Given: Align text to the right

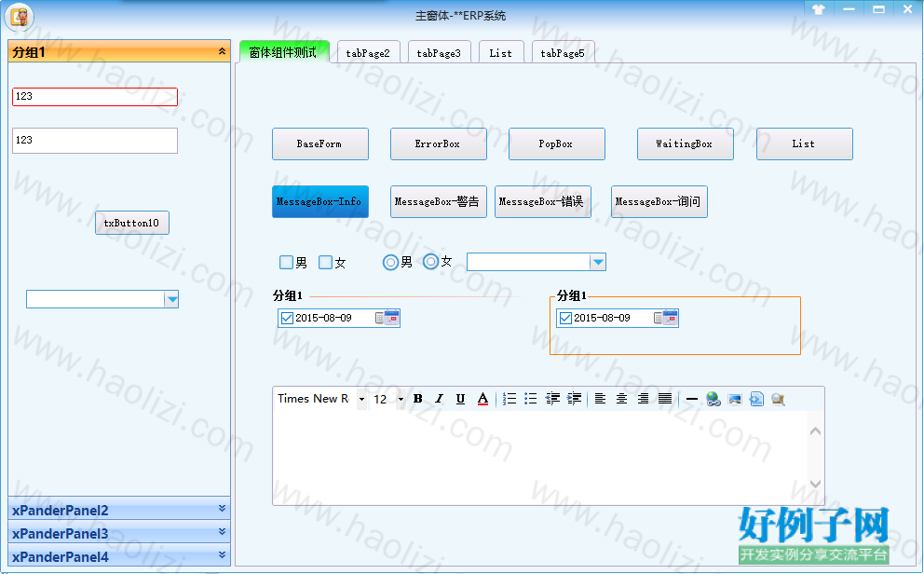Looking at the screenshot, I should click(x=643, y=399).
